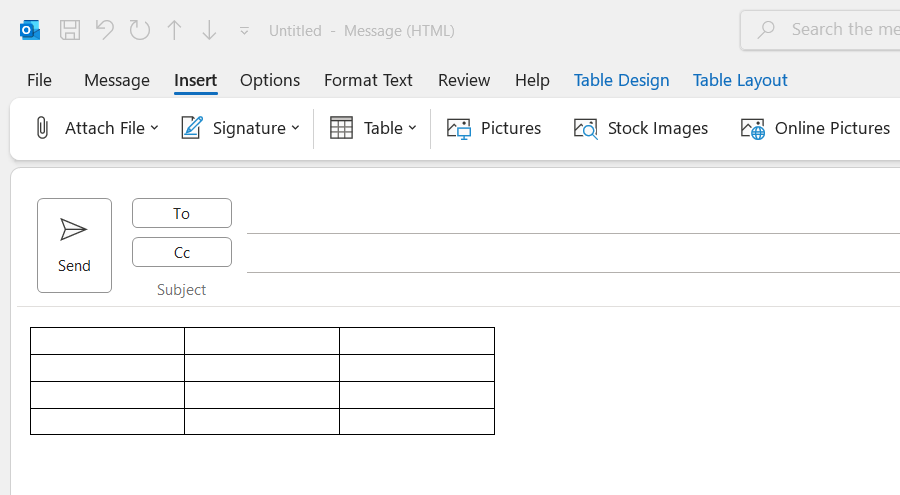Open Stock Images
Viewport: 900px width, 495px height.
pos(641,128)
